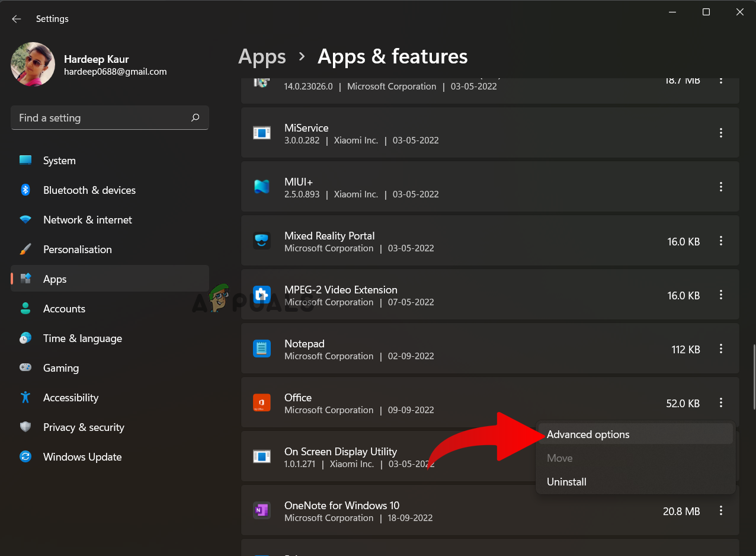Expand options menu for Mixed Reality Portal

[x=721, y=241]
